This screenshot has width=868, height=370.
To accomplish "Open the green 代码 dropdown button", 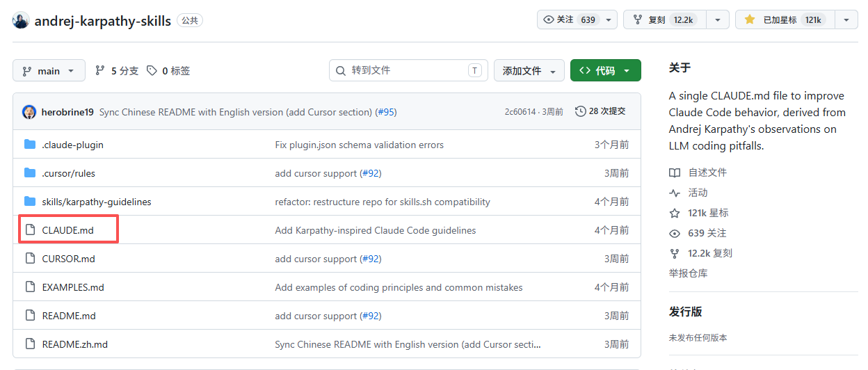I will tap(605, 71).
